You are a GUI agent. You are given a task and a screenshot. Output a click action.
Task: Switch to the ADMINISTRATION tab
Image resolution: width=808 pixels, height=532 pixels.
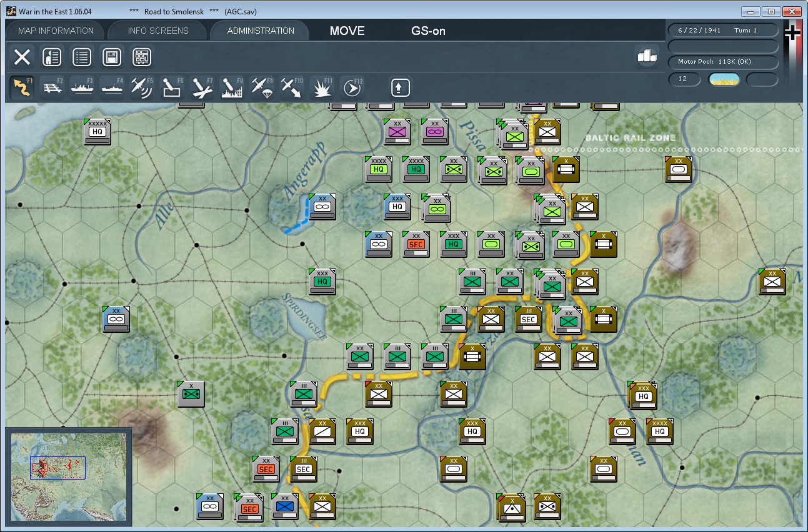(261, 31)
